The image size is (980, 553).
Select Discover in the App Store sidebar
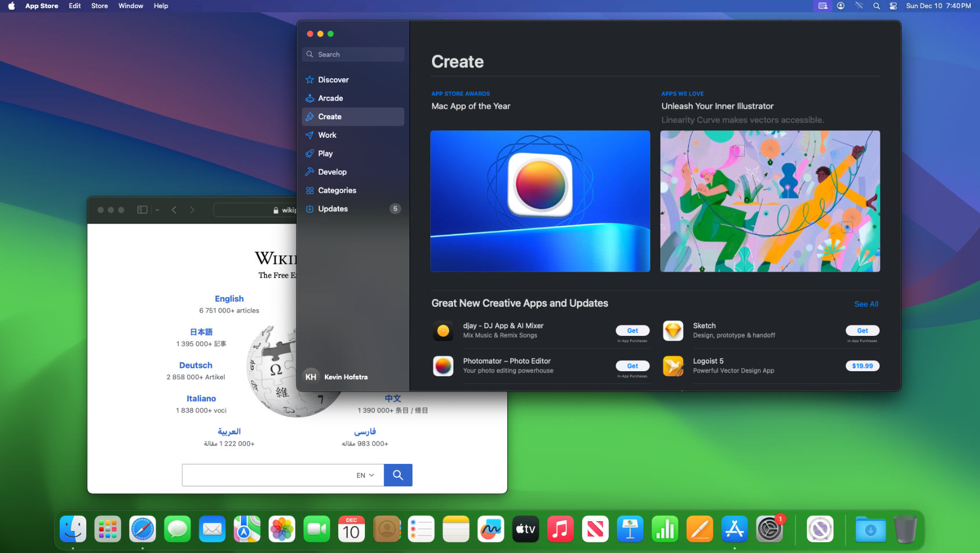334,79
